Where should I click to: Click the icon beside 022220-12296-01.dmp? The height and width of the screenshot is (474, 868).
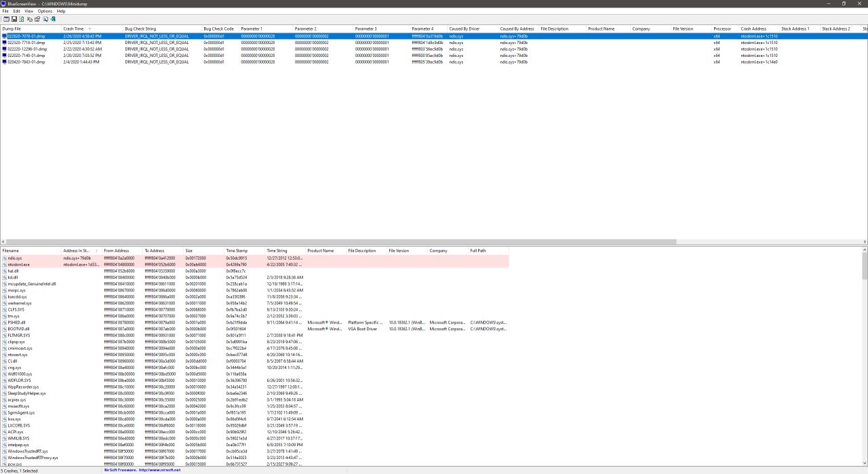pos(5,49)
